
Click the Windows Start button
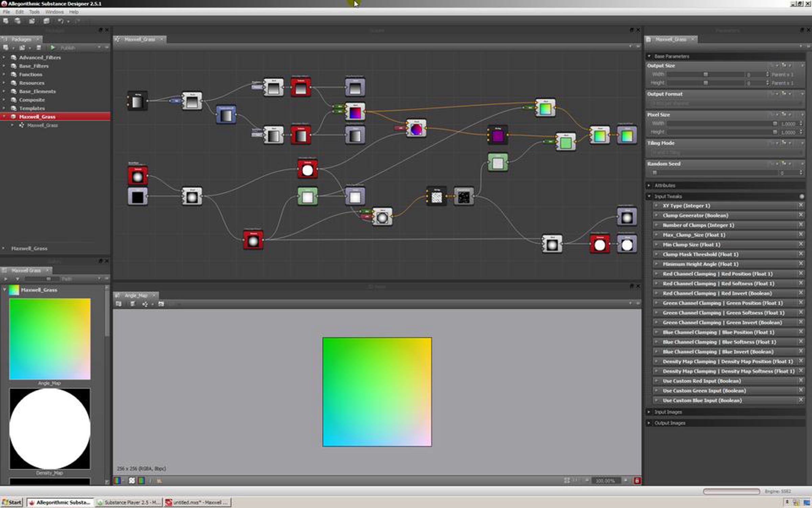12,502
